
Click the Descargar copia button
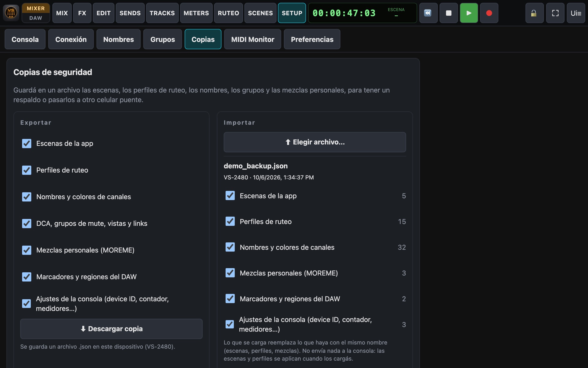pyautogui.click(x=111, y=329)
